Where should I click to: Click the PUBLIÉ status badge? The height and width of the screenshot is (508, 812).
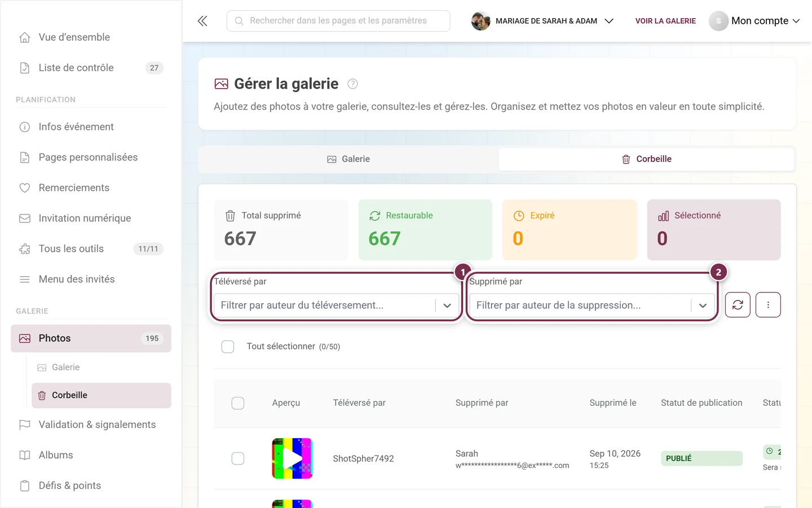pos(701,458)
